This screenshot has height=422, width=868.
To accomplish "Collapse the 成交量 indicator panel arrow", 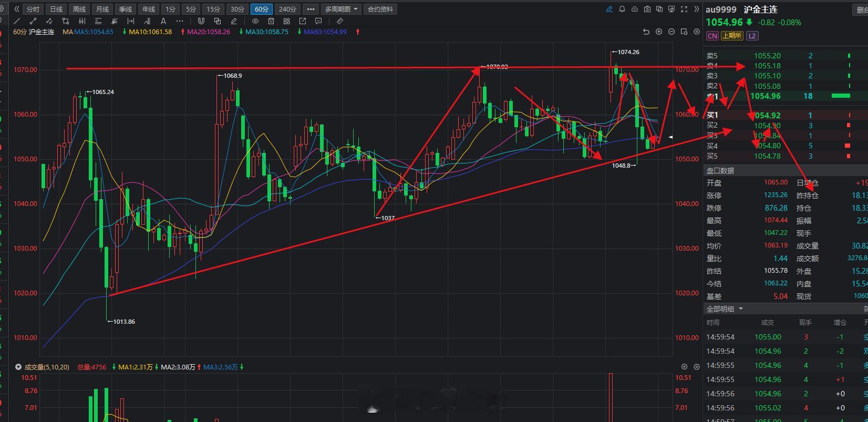I will 18,367.
